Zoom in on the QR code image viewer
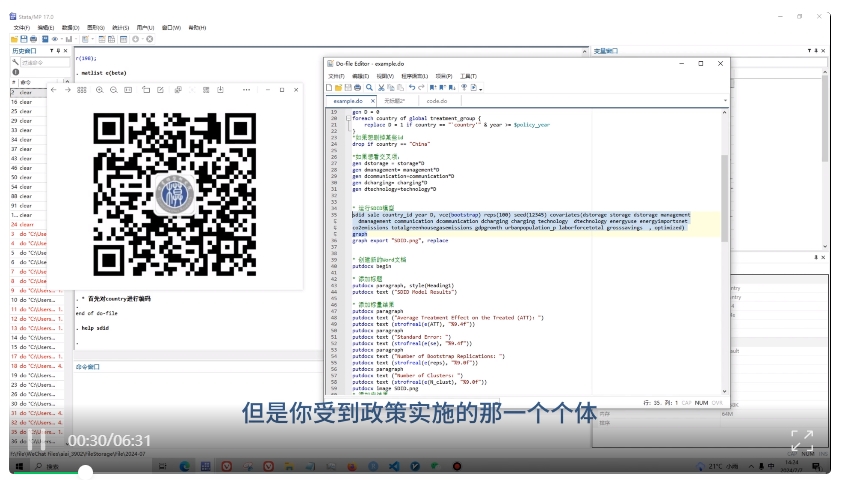The width and height of the screenshot is (842, 480). pyautogui.click(x=99, y=90)
